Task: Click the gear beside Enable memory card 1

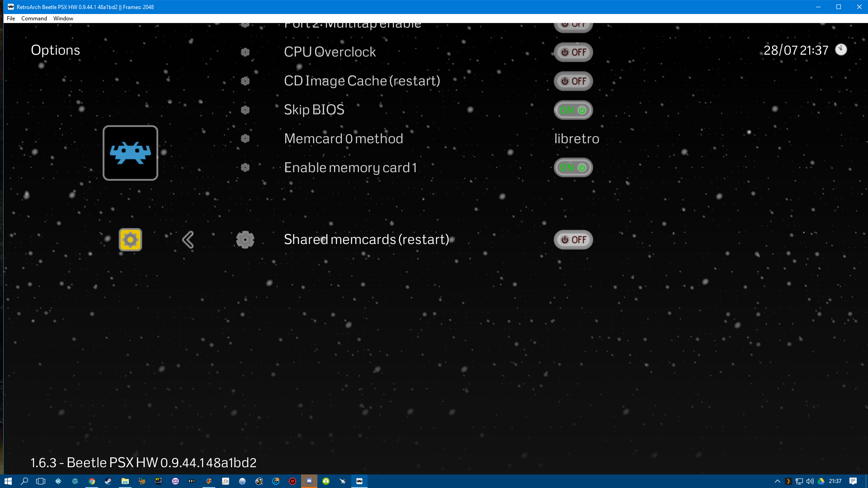Action: 245,167
